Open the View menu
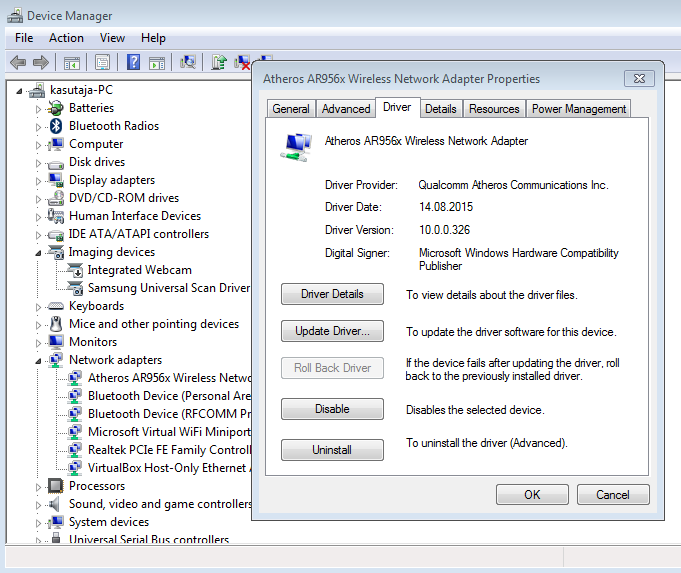This screenshot has width=681, height=573. (112, 38)
